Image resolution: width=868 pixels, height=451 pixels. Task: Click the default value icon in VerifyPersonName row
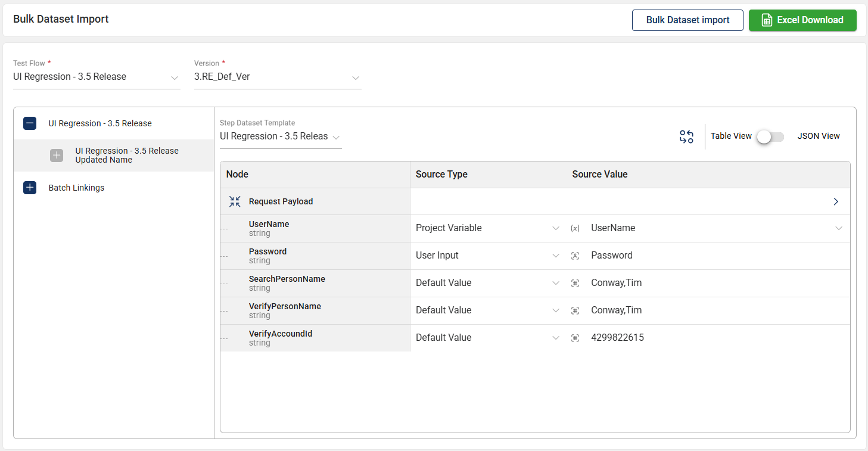pos(575,310)
